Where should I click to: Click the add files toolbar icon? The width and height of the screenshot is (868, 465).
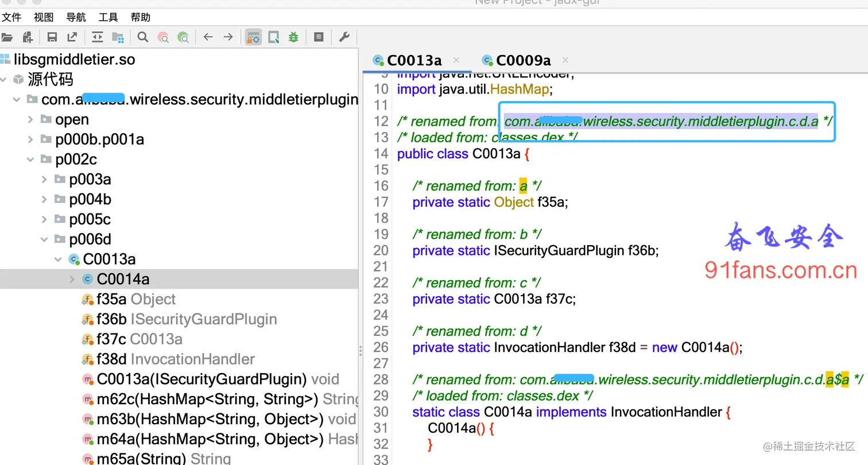(x=28, y=37)
